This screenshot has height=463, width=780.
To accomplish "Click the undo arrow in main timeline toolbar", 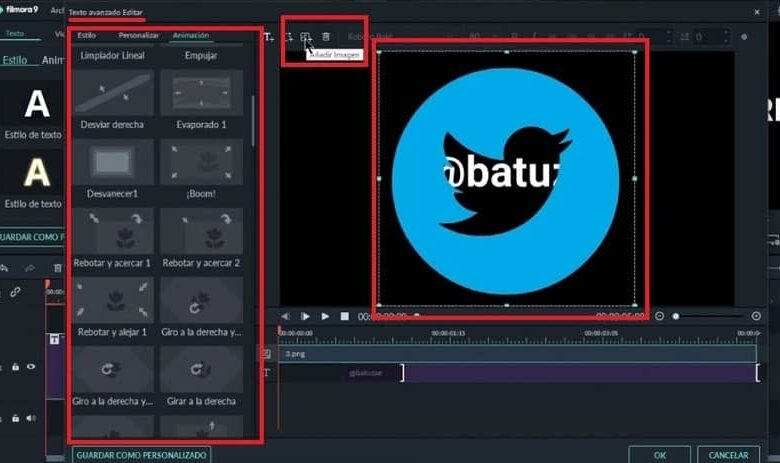I will tap(4, 268).
